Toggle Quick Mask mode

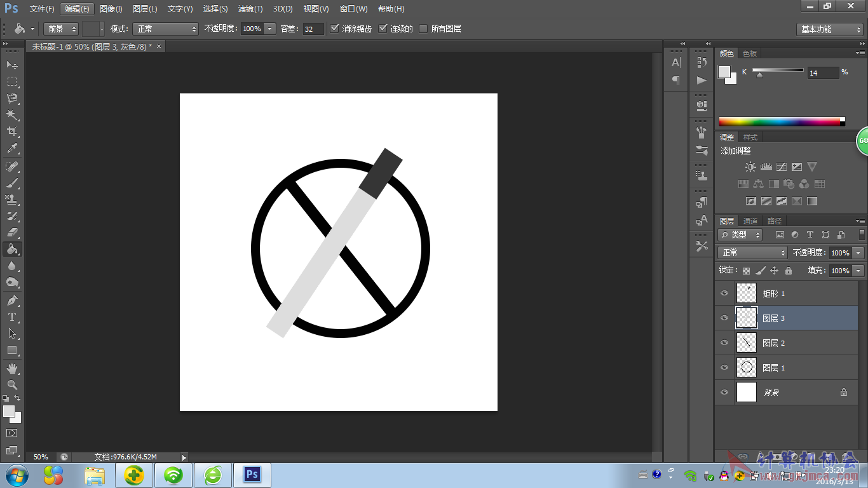12,433
